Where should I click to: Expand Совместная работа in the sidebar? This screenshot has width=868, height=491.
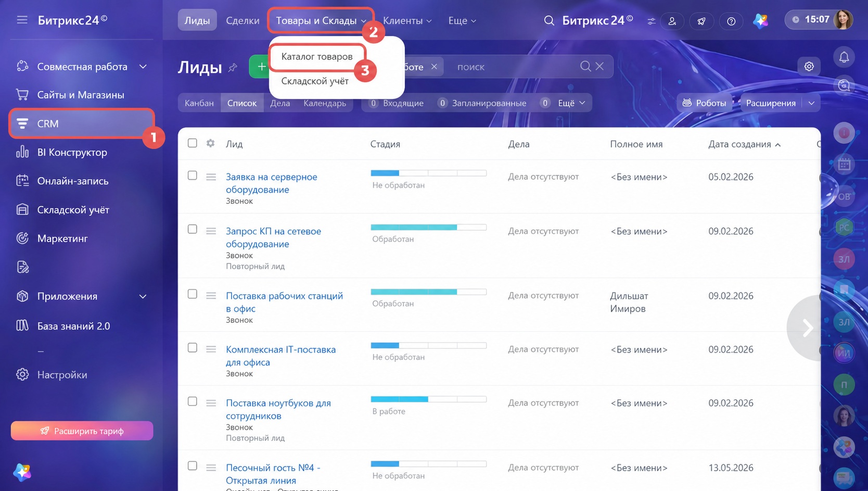[143, 67]
